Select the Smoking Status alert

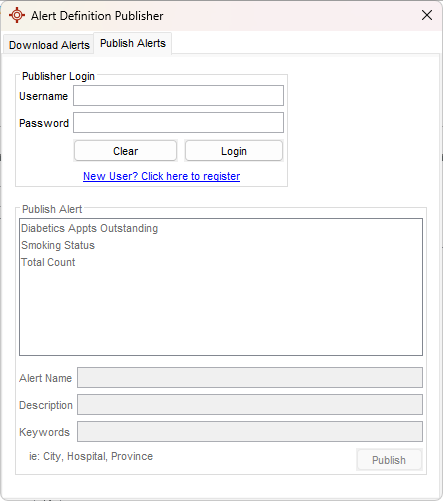pos(58,245)
